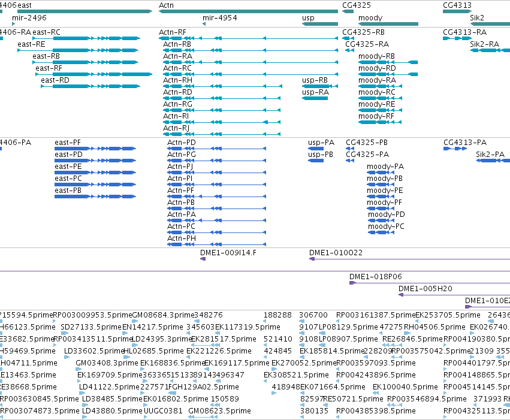
Task: Select cDNA RP003009953.5prime label
Action: [92, 315]
